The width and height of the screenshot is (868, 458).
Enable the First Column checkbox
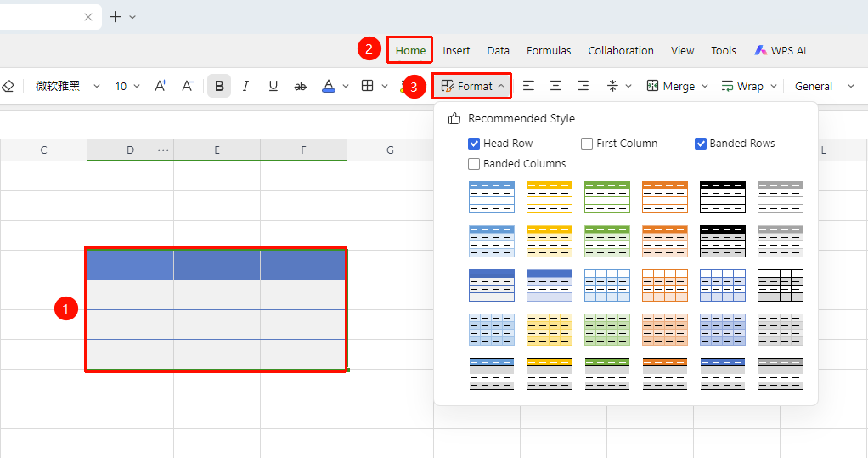(x=587, y=144)
